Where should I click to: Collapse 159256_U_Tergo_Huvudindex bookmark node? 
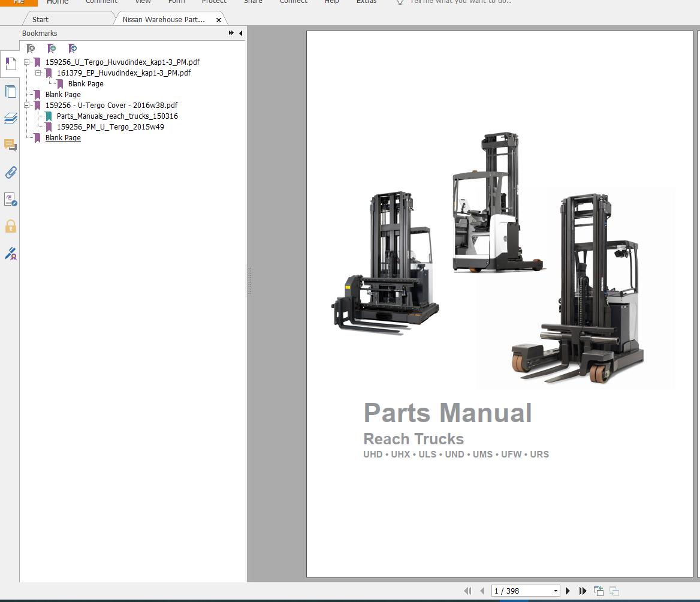pos(27,62)
